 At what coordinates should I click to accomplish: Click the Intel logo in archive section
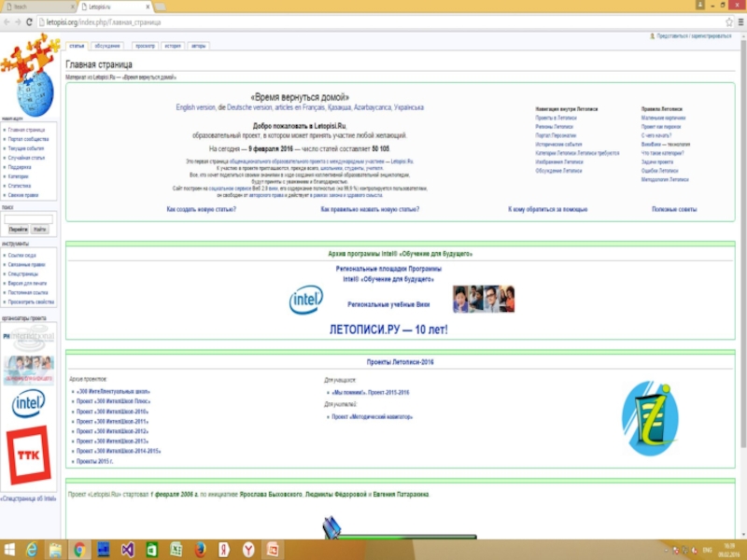306,300
